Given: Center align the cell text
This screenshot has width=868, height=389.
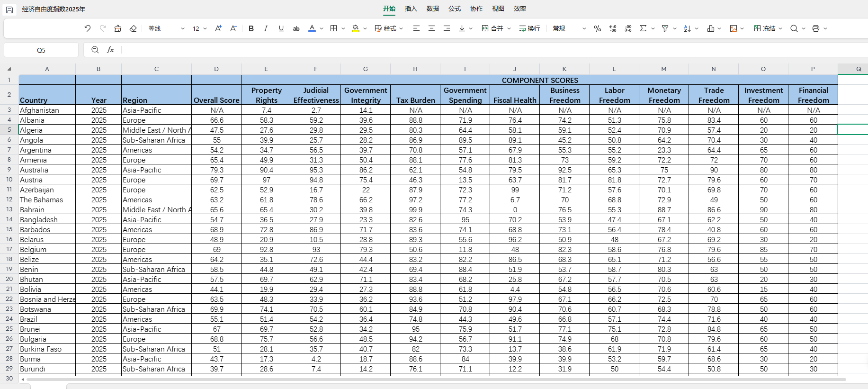Looking at the screenshot, I should 431,28.
